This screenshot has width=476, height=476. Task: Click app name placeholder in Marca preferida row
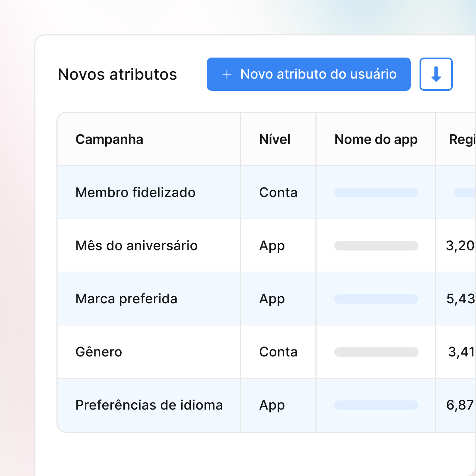tap(376, 299)
